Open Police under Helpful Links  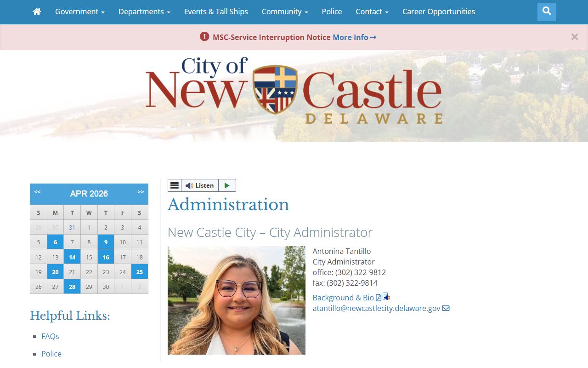[51, 354]
